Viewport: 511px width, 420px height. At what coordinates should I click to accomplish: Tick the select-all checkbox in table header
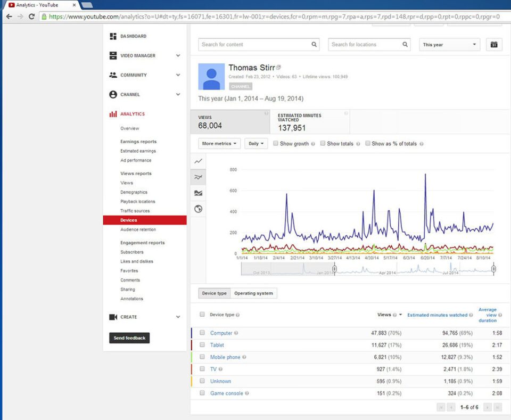(x=202, y=315)
